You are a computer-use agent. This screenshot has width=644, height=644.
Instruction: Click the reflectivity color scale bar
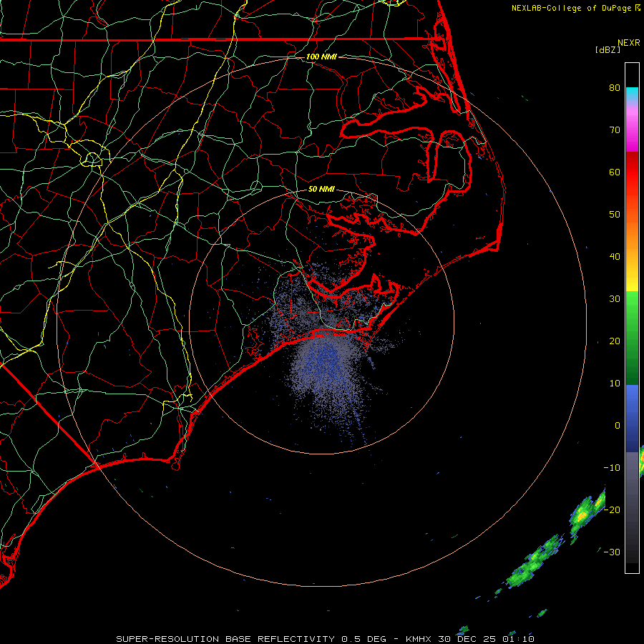[x=632, y=318]
